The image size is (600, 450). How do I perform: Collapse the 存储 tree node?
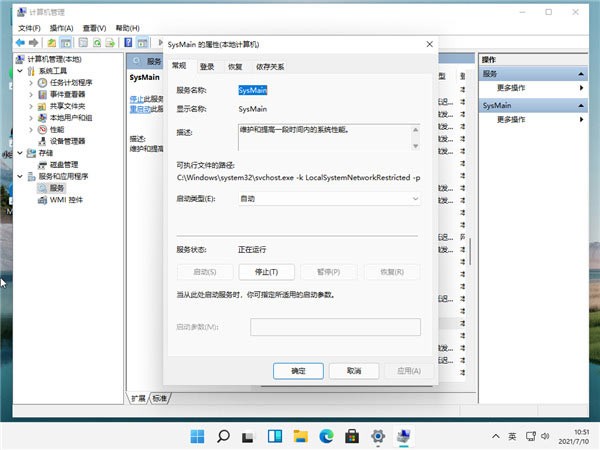[20, 153]
